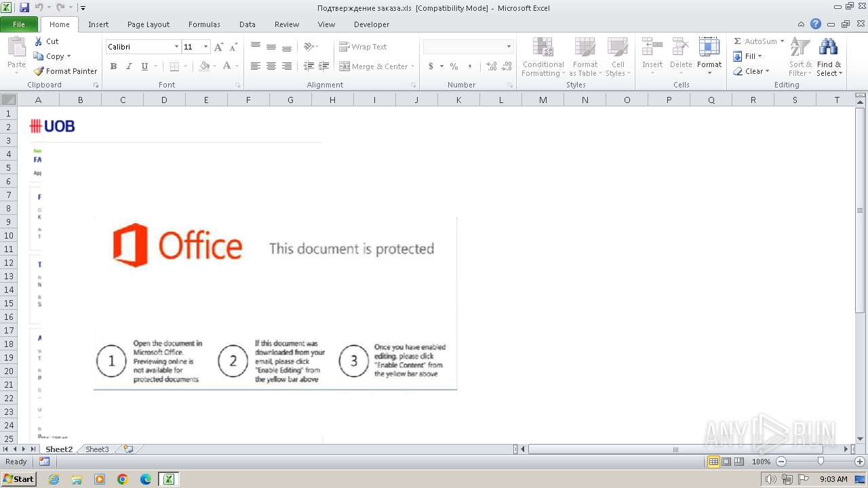Save the workbook via Quick Access icon

point(24,8)
